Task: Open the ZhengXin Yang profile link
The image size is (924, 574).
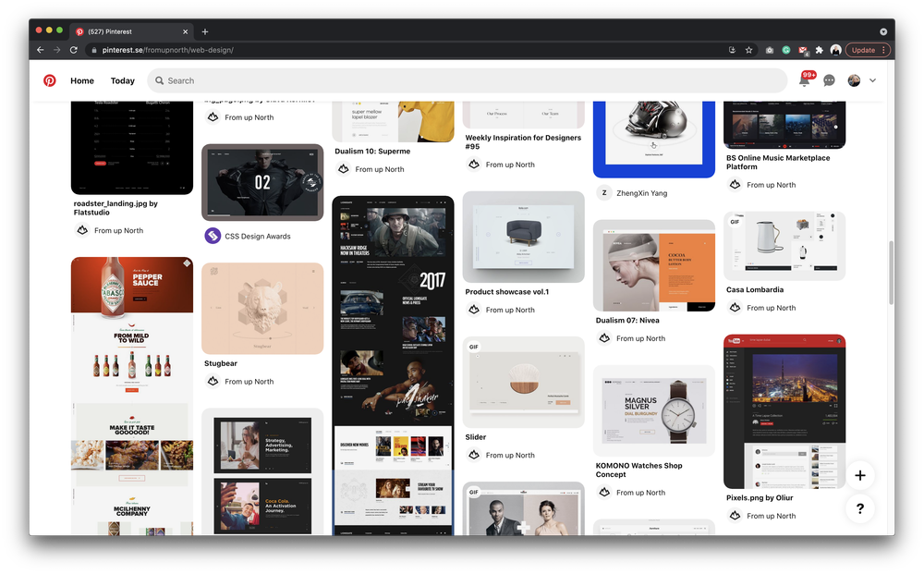Action: (632, 192)
